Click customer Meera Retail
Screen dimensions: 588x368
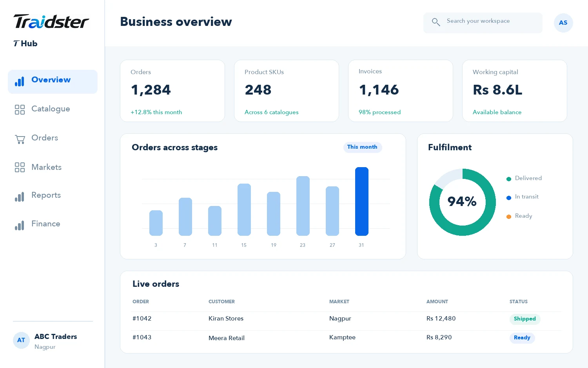click(x=227, y=338)
